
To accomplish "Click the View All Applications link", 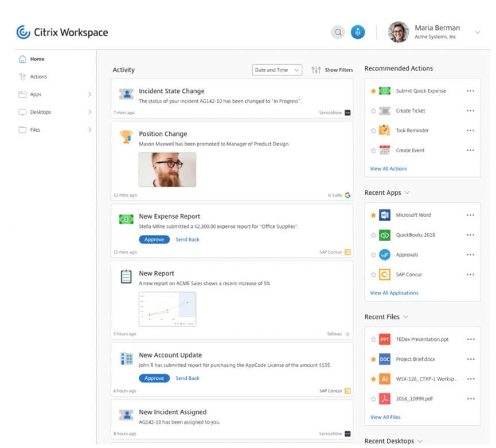I will (x=394, y=293).
